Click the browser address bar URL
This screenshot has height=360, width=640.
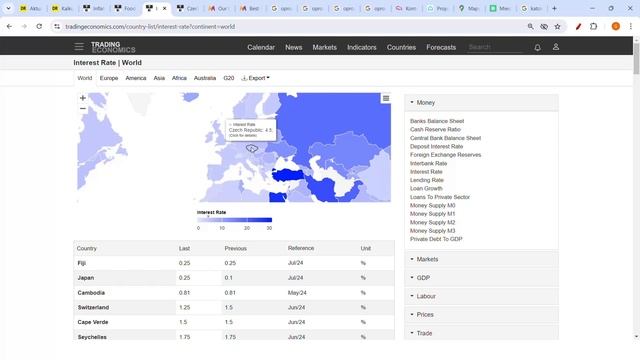point(150,27)
